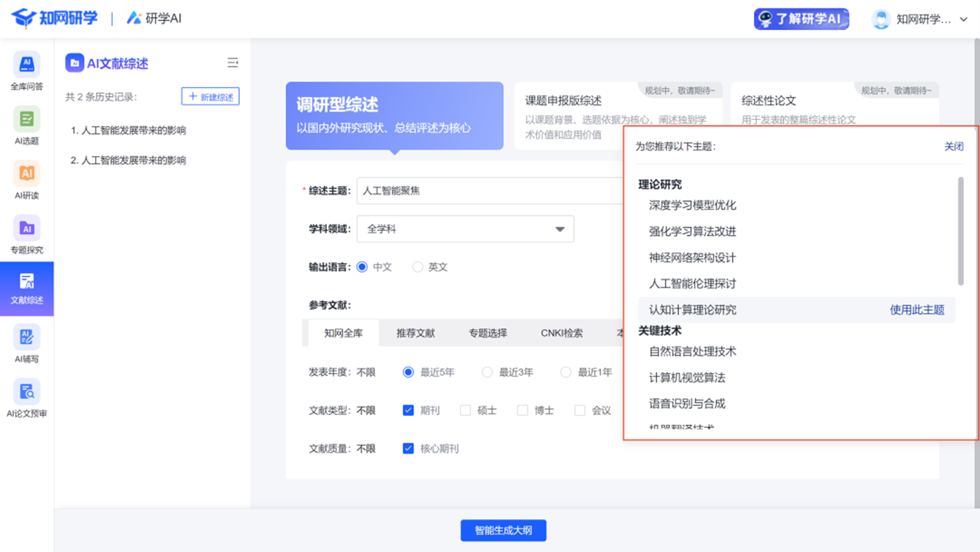This screenshot has height=552, width=980.
Task: Uncheck the 核心期刊 checkbox
Action: [408, 448]
